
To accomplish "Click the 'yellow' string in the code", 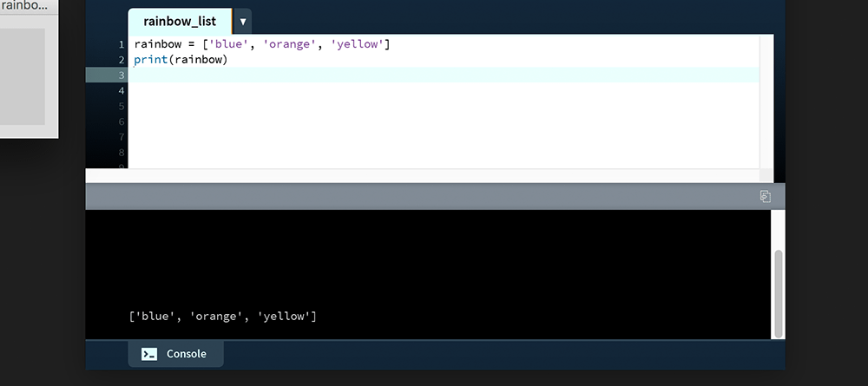I will 357,44.
